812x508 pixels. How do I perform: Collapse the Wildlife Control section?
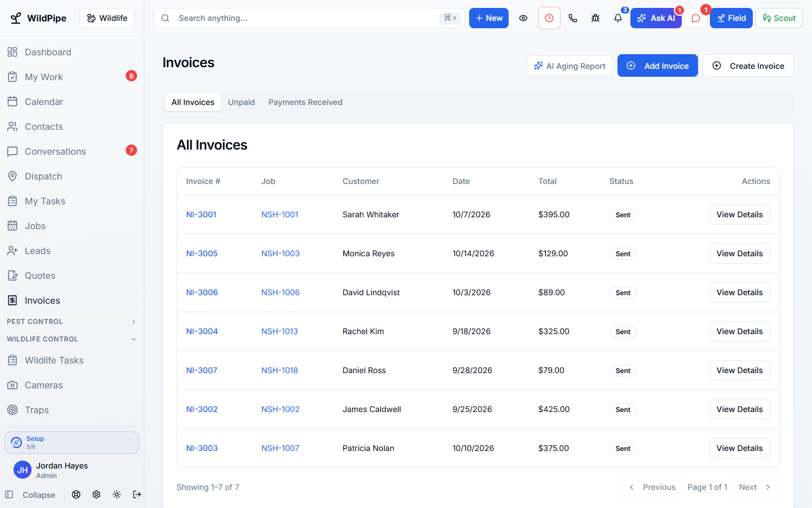click(x=72, y=339)
